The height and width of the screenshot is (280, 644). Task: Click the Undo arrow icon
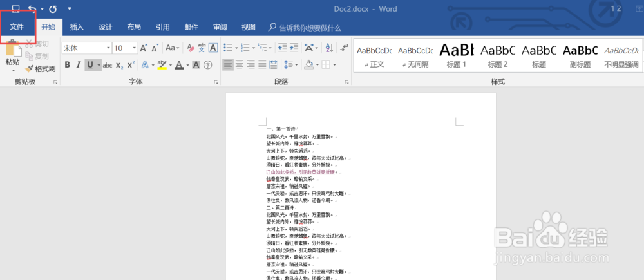[x=32, y=8]
